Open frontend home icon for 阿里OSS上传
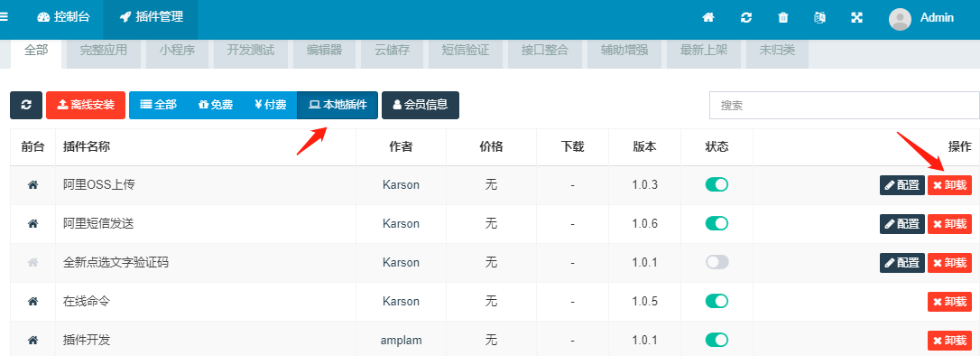Viewport: 980px width, 356px height. 33,184
